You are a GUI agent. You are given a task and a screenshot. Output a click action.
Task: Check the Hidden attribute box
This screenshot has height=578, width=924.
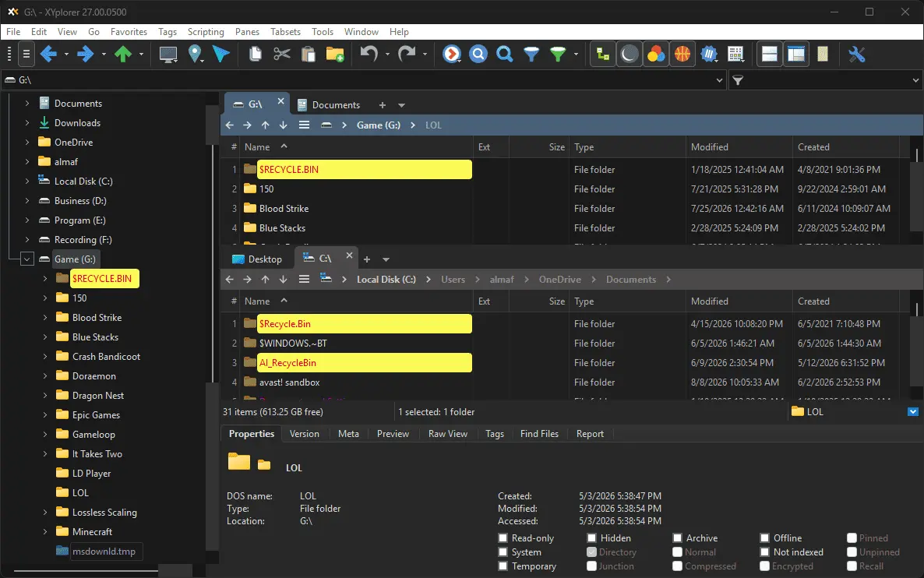point(591,538)
